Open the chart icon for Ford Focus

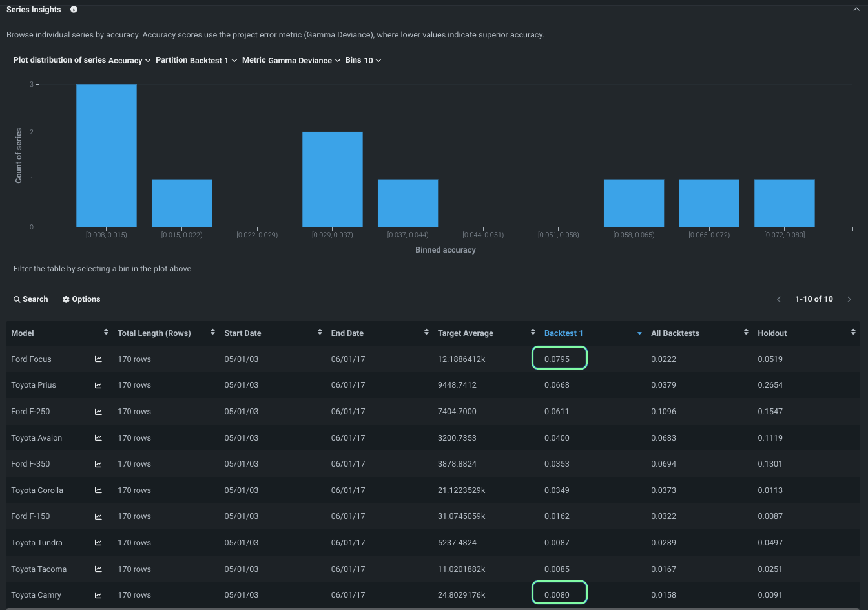[x=99, y=359]
